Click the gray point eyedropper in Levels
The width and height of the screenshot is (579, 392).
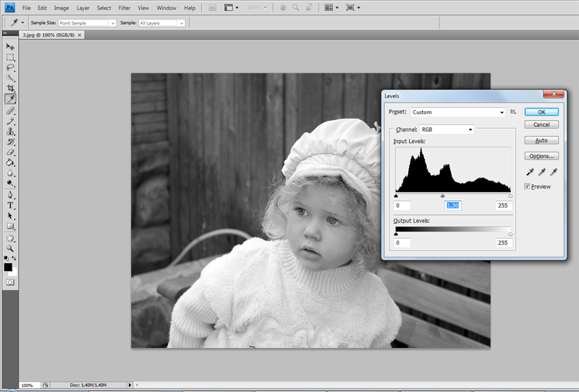(541, 171)
